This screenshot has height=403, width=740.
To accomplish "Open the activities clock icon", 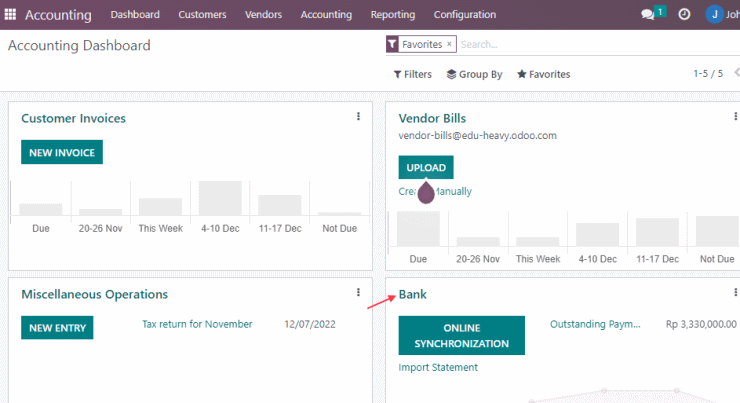I will [x=684, y=15].
